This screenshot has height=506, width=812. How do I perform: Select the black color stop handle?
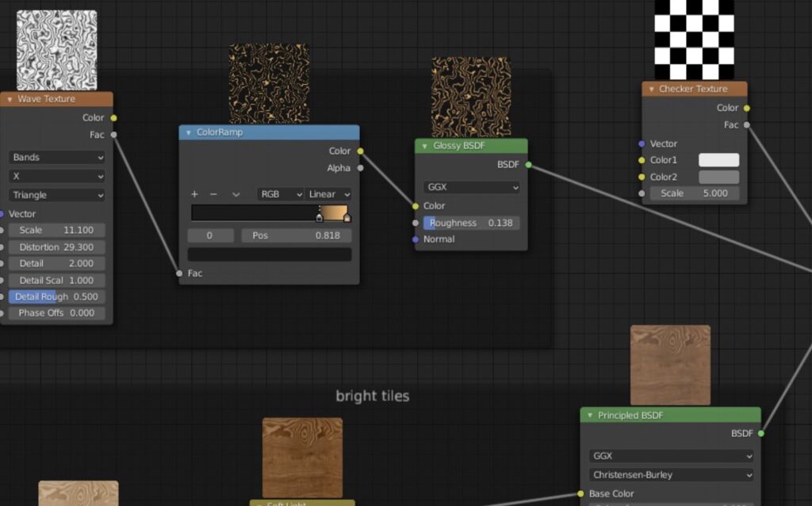320,218
